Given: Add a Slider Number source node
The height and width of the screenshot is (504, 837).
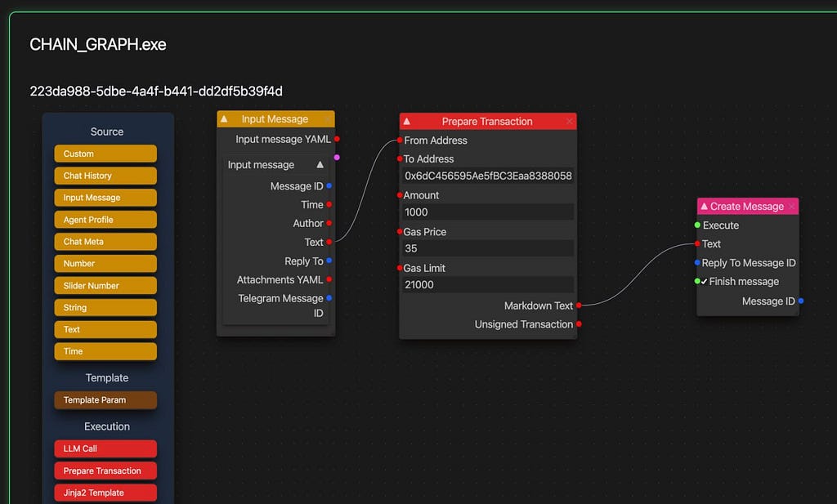Looking at the screenshot, I should coord(105,285).
